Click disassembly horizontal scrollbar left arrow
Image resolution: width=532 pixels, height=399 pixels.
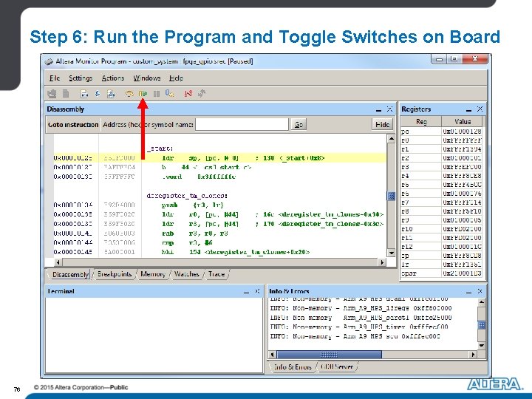[x=58, y=262]
